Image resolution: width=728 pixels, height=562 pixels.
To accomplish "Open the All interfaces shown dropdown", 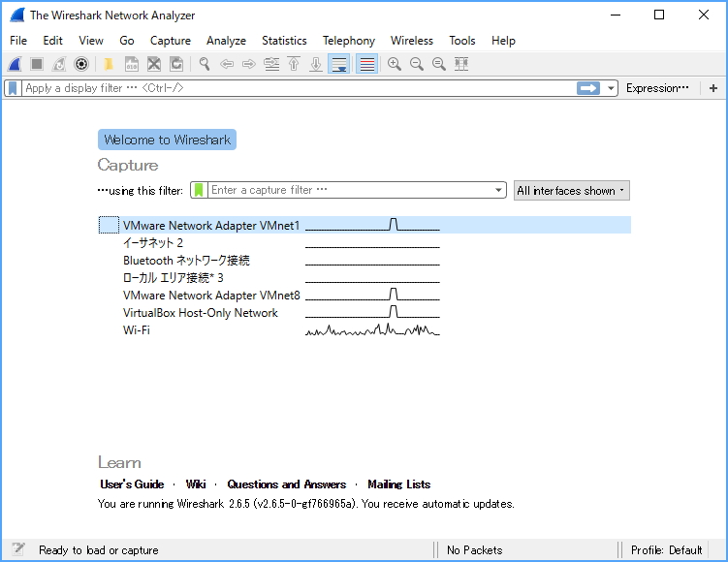I will [572, 191].
